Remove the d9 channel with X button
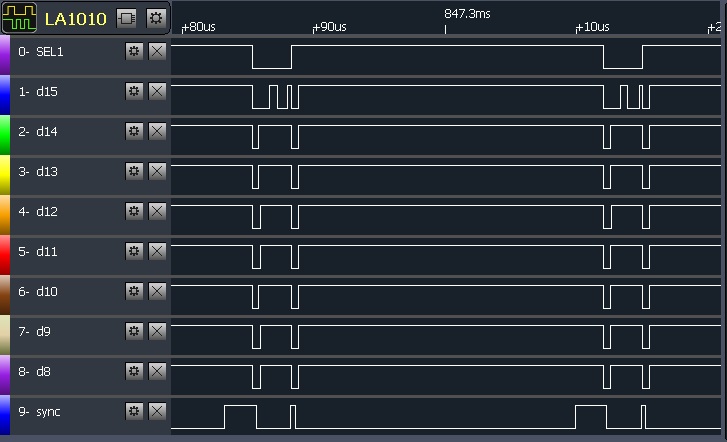The height and width of the screenshot is (442, 727). click(x=157, y=331)
